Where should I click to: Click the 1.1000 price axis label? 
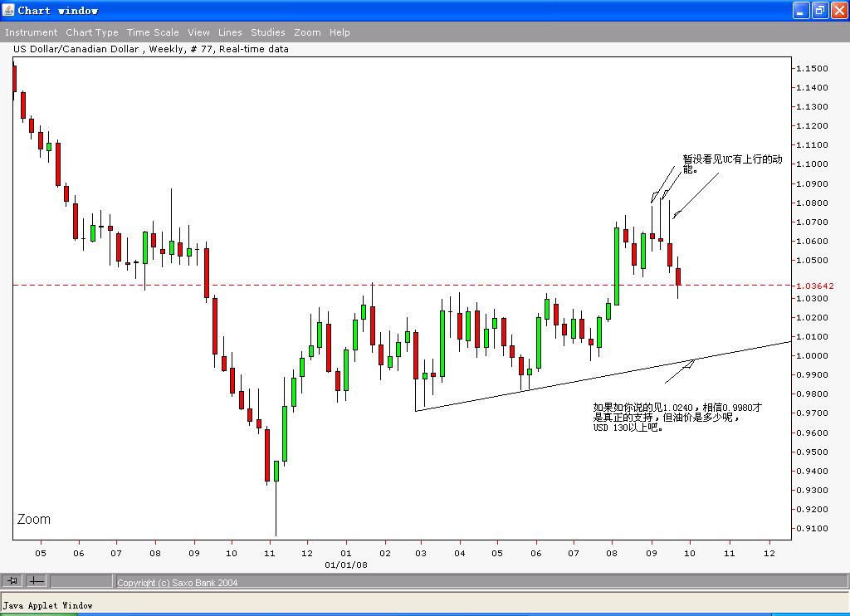pos(812,164)
